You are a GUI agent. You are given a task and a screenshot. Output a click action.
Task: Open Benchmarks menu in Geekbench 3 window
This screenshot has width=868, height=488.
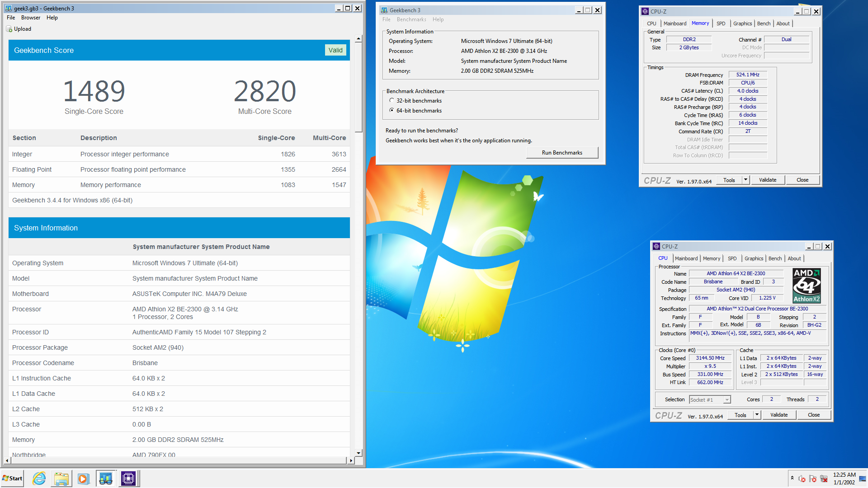tap(411, 19)
